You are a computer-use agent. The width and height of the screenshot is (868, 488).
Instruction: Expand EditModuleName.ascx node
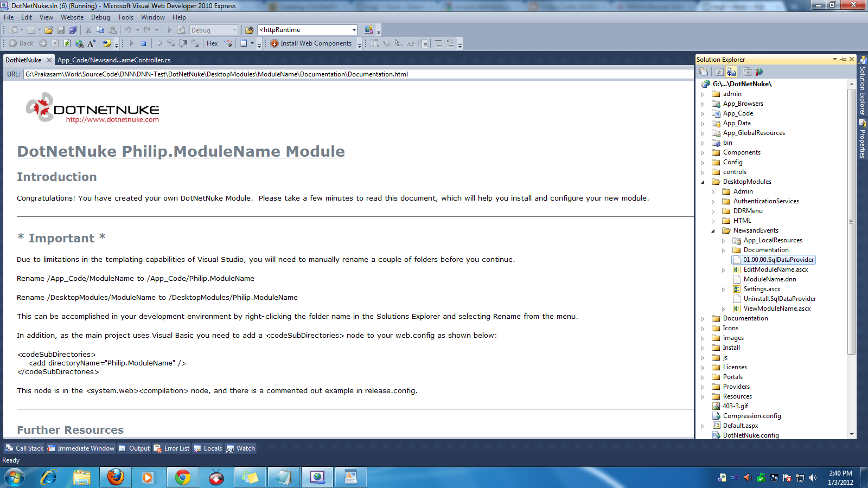(724, 270)
